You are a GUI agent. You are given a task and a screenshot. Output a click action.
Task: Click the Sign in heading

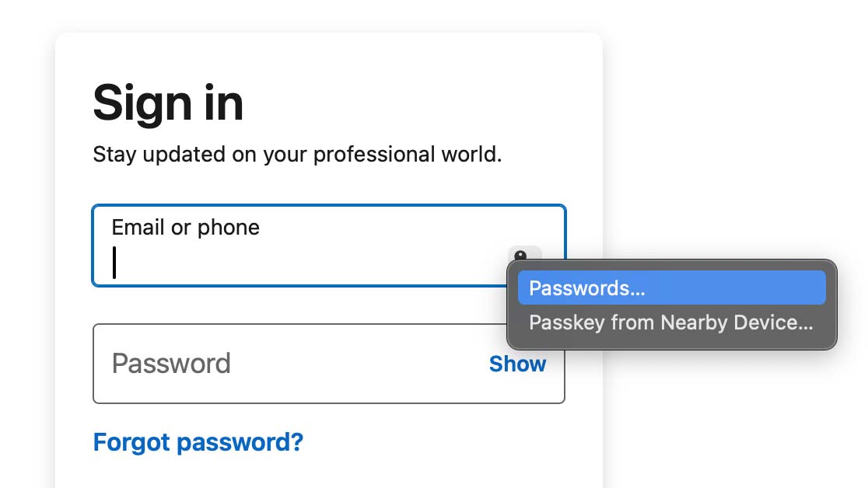click(x=168, y=103)
